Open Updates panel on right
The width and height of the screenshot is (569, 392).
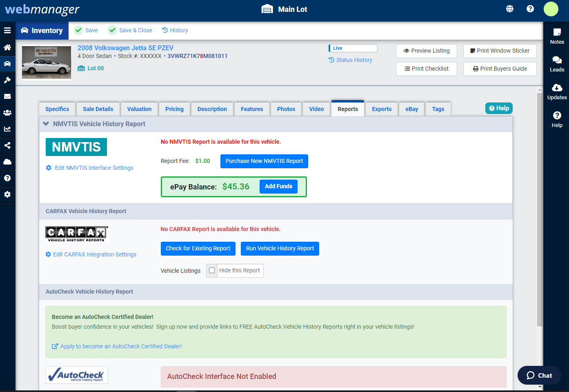click(557, 92)
